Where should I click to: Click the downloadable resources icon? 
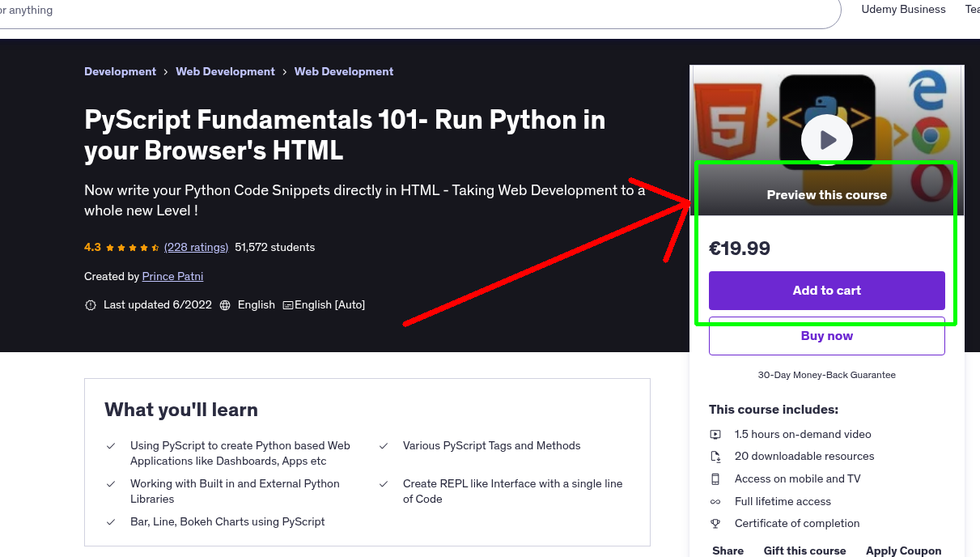(715, 456)
